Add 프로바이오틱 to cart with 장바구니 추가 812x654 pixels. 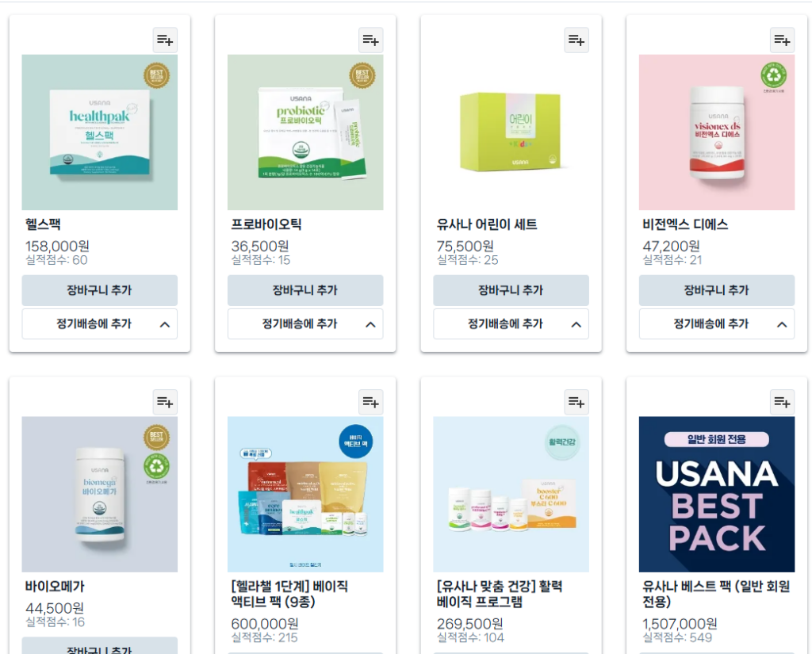click(305, 290)
